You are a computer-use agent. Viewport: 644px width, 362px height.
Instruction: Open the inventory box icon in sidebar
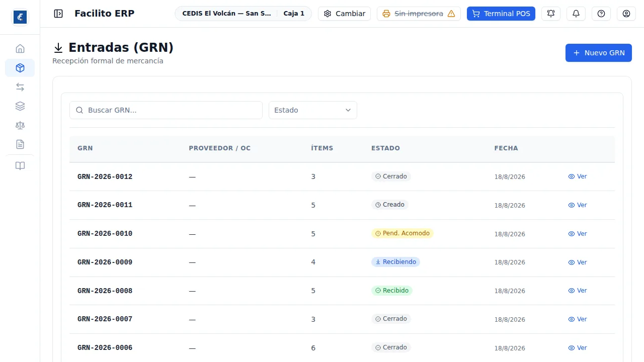(x=20, y=68)
